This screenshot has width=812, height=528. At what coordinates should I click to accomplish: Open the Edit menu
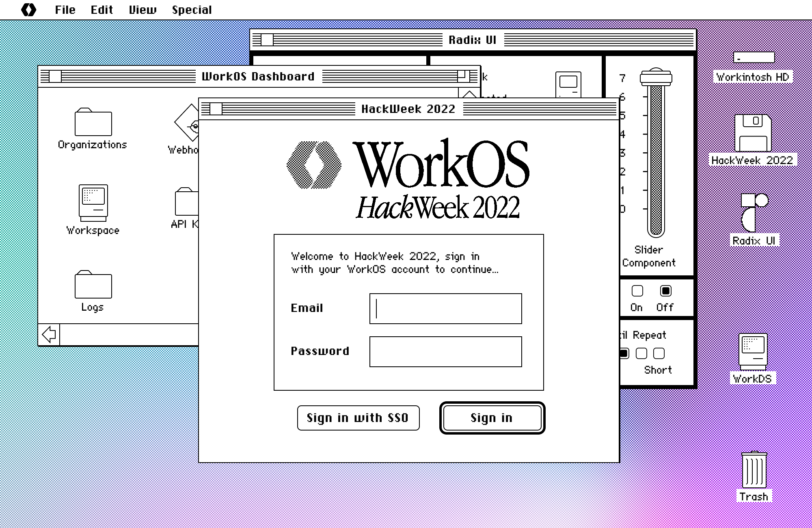[101, 10]
